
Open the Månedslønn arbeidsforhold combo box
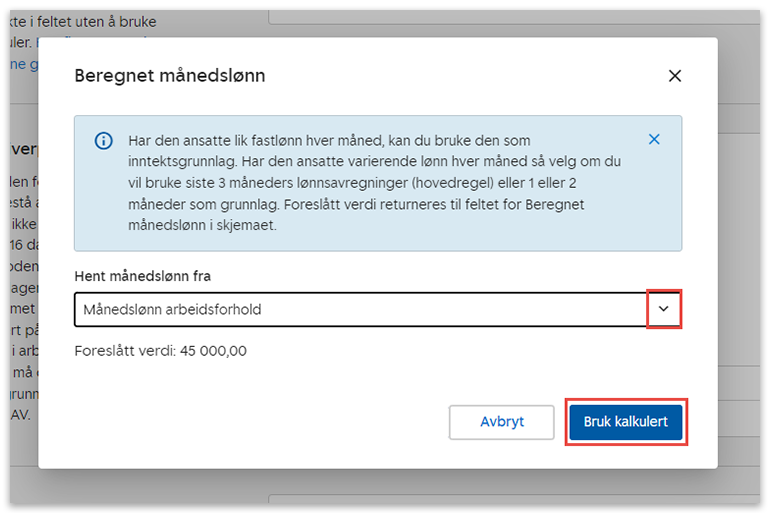[360, 310]
